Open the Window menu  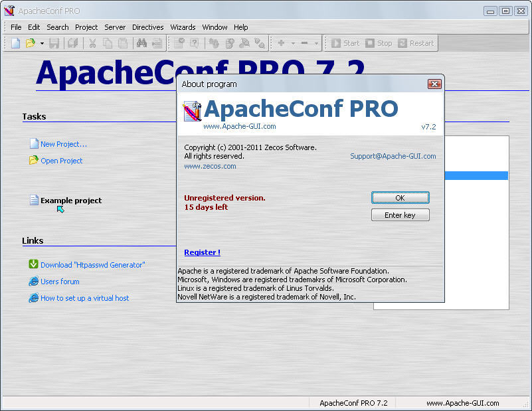click(x=215, y=27)
